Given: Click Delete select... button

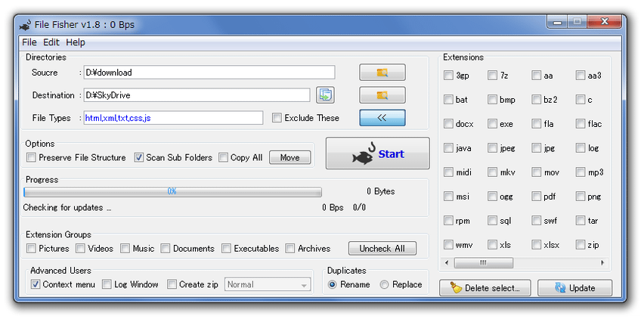Looking at the screenshot, I should point(485,288).
